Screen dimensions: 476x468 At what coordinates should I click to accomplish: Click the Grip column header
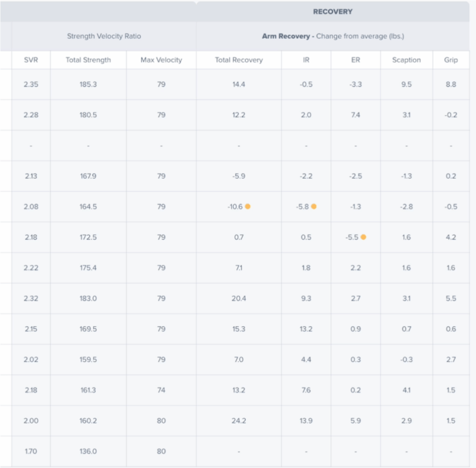450,60
